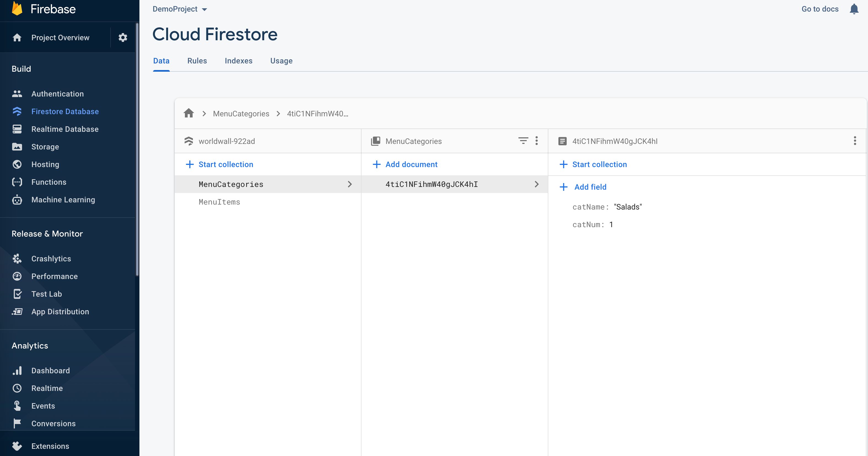Expand the DemoProject selector dropdown

pyautogui.click(x=180, y=9)
